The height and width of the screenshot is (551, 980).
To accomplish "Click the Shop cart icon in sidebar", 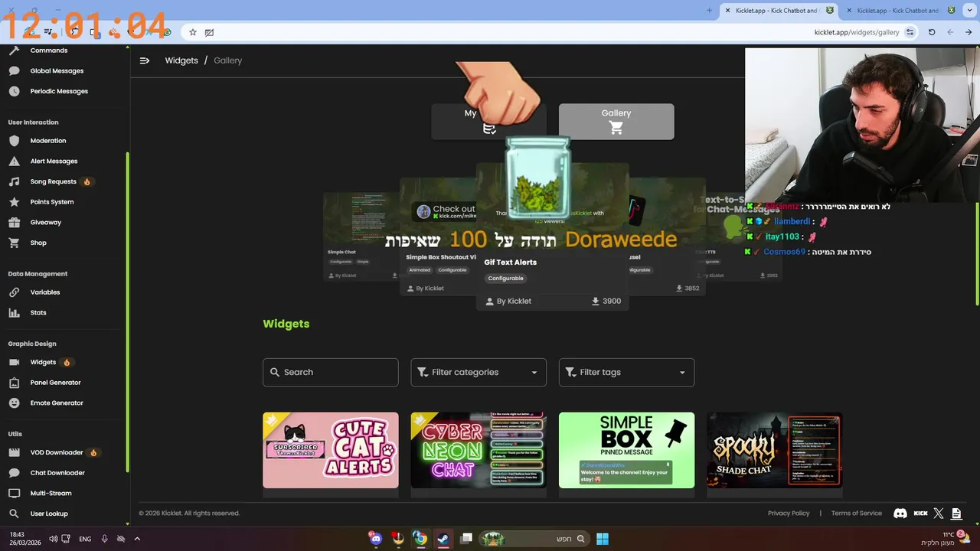I will [14, 243].
